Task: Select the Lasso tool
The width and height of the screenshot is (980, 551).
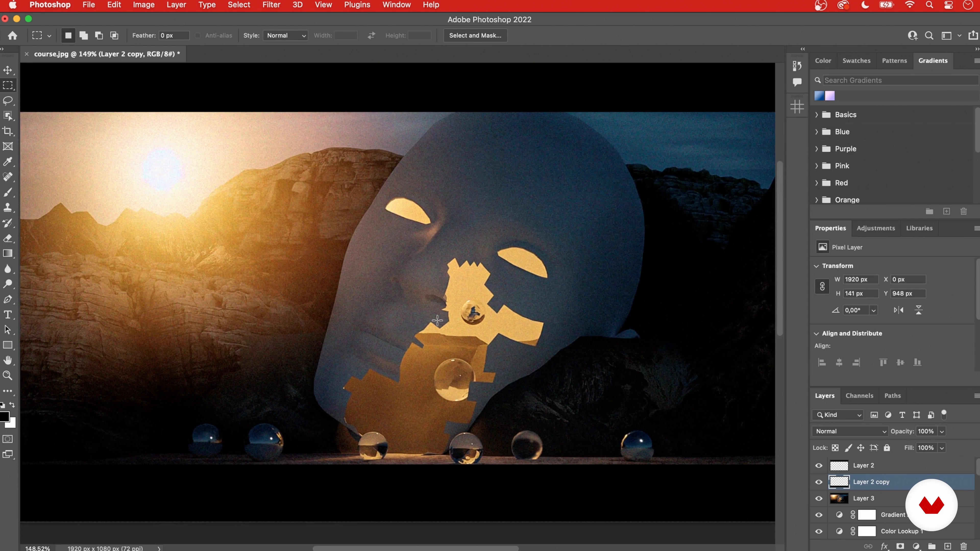Action: tap(8, 101)
